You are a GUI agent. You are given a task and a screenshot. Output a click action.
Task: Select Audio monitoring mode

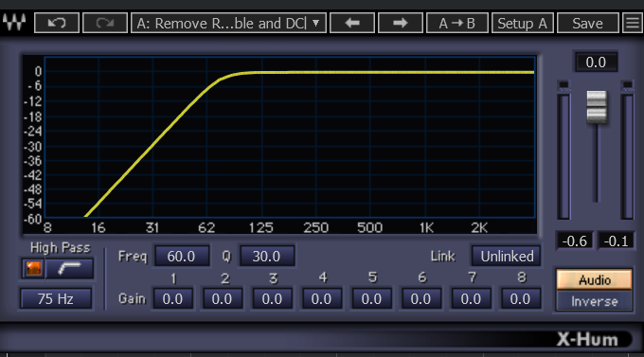(x=595, y=279)
